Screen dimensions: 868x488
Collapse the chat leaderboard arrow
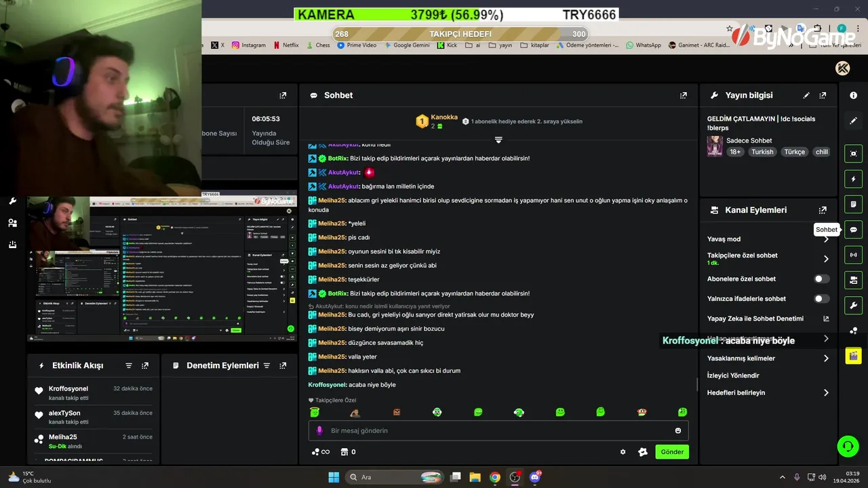(x=498, y=140)
